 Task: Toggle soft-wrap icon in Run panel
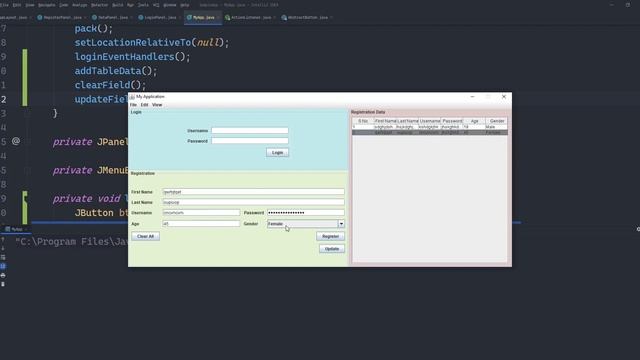(3, 257)
